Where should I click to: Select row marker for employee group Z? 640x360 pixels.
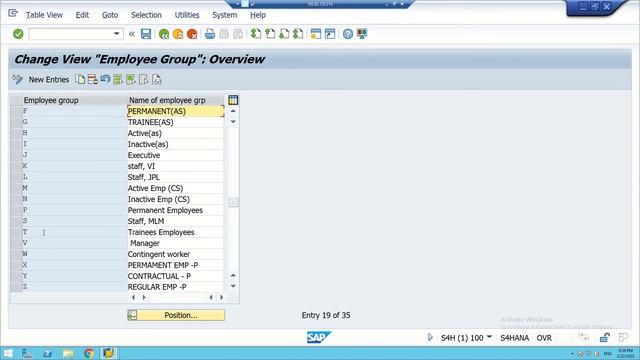[x=16, y=287]
